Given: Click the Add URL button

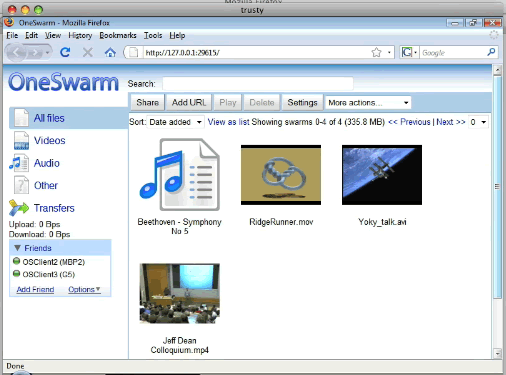Looking at the screenshot, I should point(189,102).
